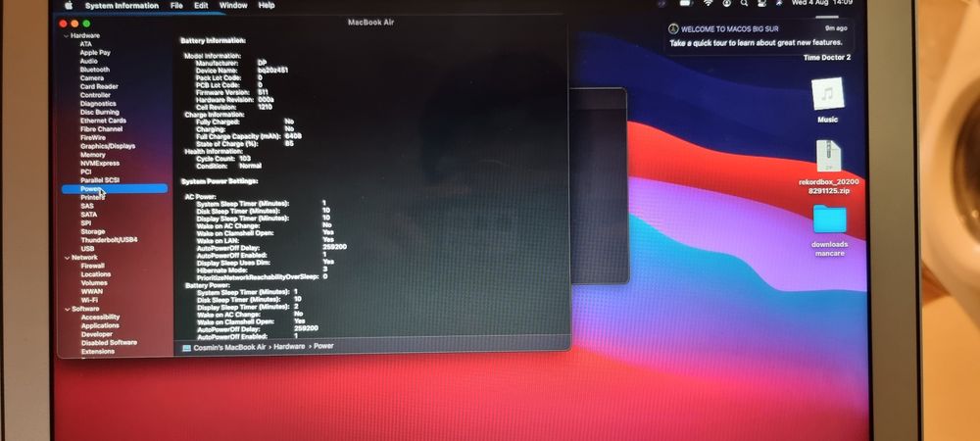Click Cosmin's MacBook Air in path bar
Image resolution: width=980 pixels, height=441 pixels.
[229, 347]
